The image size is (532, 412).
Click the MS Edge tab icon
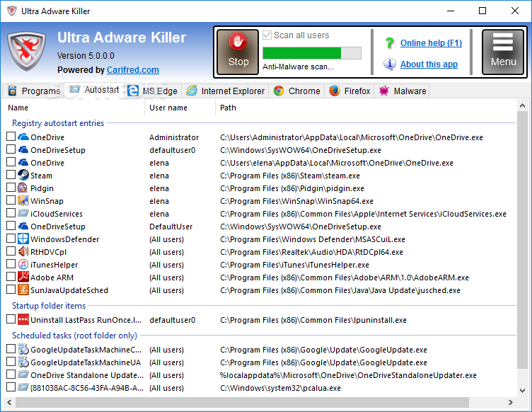click(133, 91)
